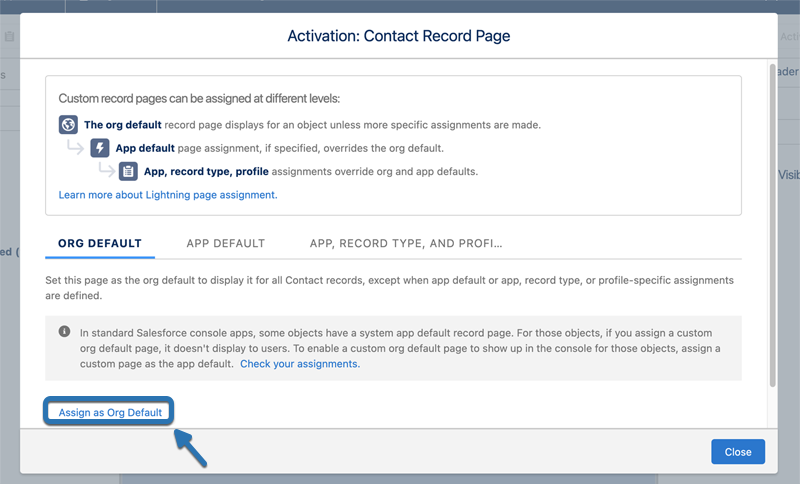
Task: Click the hierarchy arrow before App default
Action: click(76, 148)
